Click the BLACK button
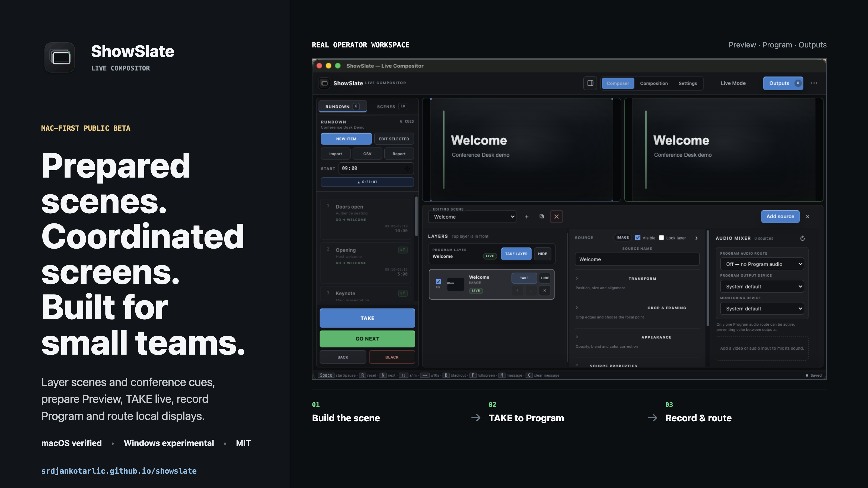Screen dimensions: 868x488 pos(392,357)
